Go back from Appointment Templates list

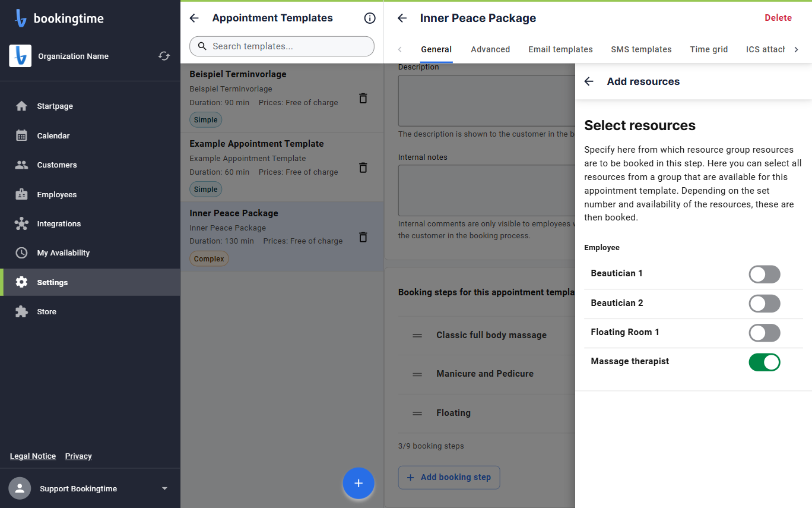pyautogui.click(x=194, y=18)
